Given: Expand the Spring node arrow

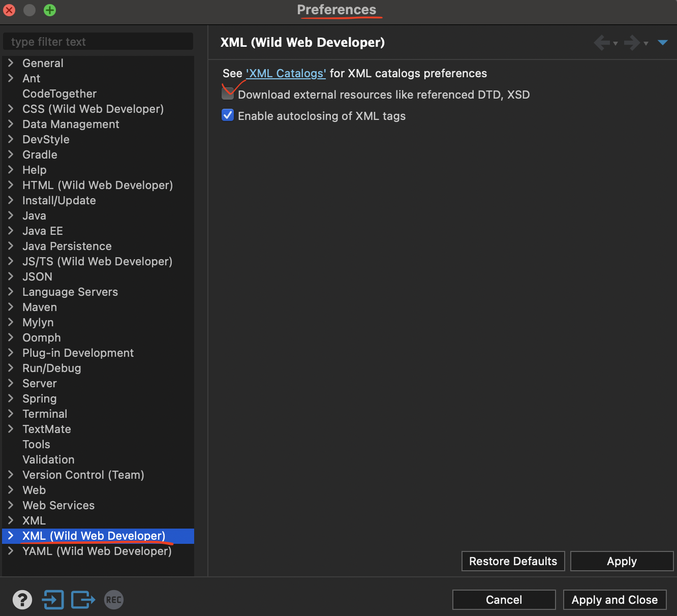Looking at the screenshot, I should tap(11, 398).
